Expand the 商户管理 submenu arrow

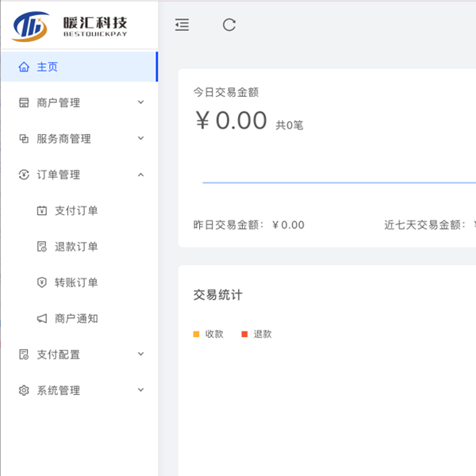140,102
